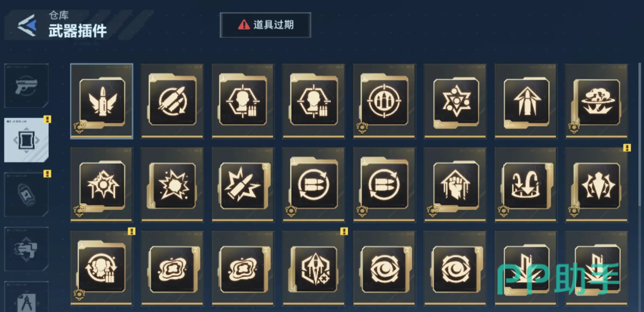
Task: Open the 道具过期 expired items button
Action: point(265,25)
